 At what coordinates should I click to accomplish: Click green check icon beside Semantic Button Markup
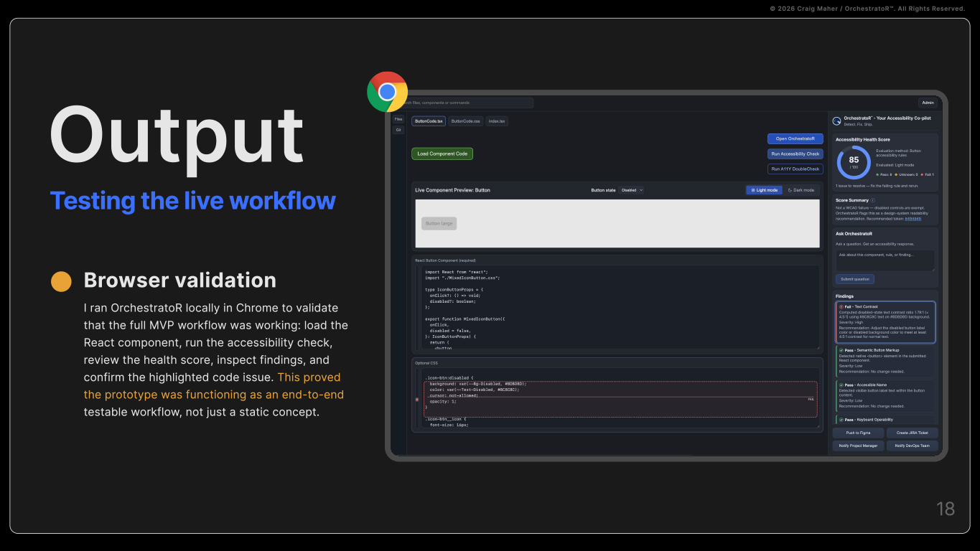841,350
